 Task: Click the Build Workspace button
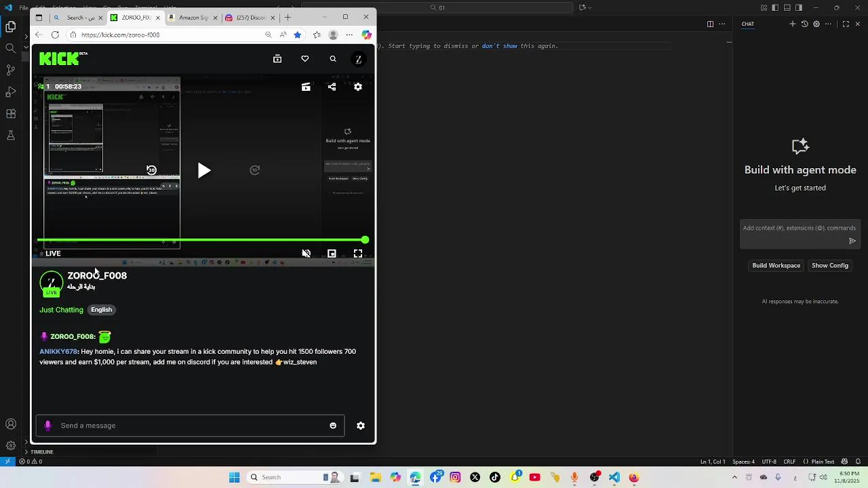(x=776, y=266)
